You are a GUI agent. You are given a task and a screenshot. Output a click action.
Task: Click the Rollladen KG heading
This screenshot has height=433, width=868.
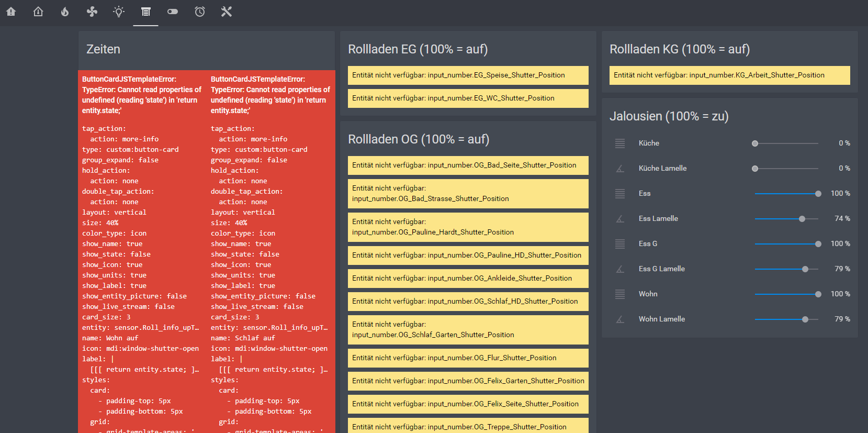pyautogui.click(x=680, y=49)
